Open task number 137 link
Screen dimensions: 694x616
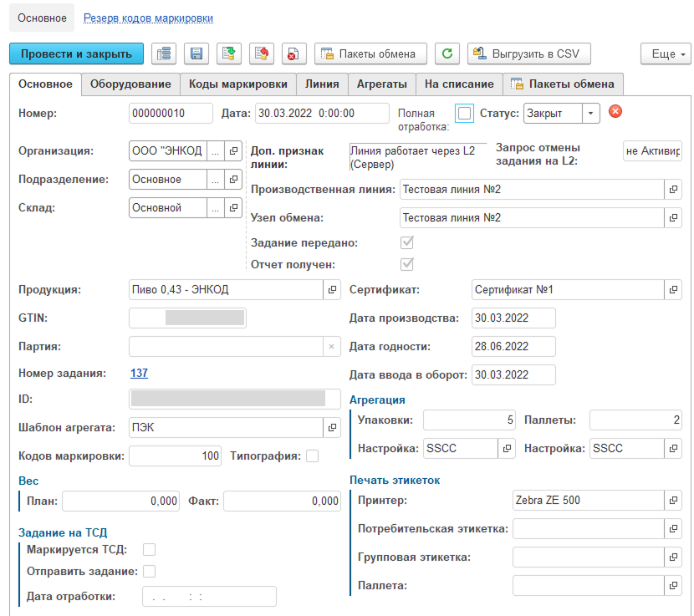point(139,374)
